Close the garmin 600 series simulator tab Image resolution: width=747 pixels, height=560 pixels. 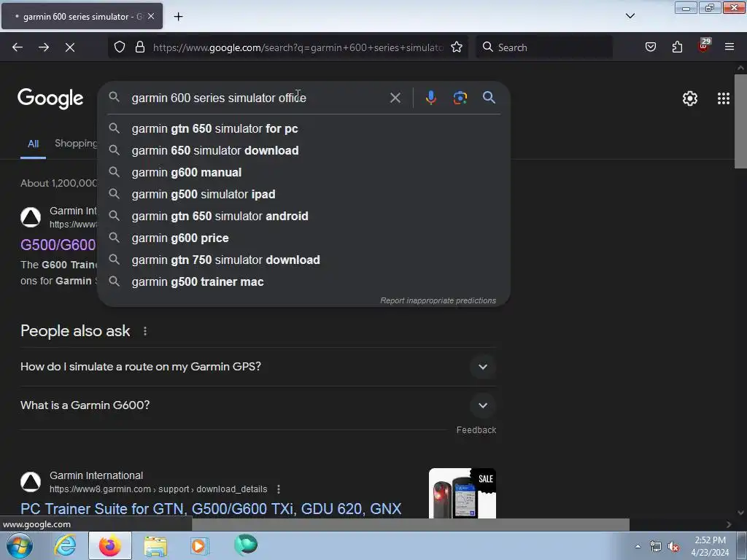coord(151,16)
